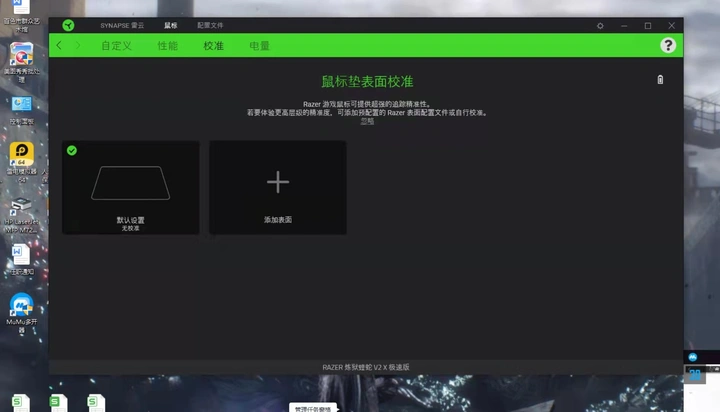The width and height of the screenshot is (720, 412).
Task: Switch to the 自定义 tab
Action: 117,45
